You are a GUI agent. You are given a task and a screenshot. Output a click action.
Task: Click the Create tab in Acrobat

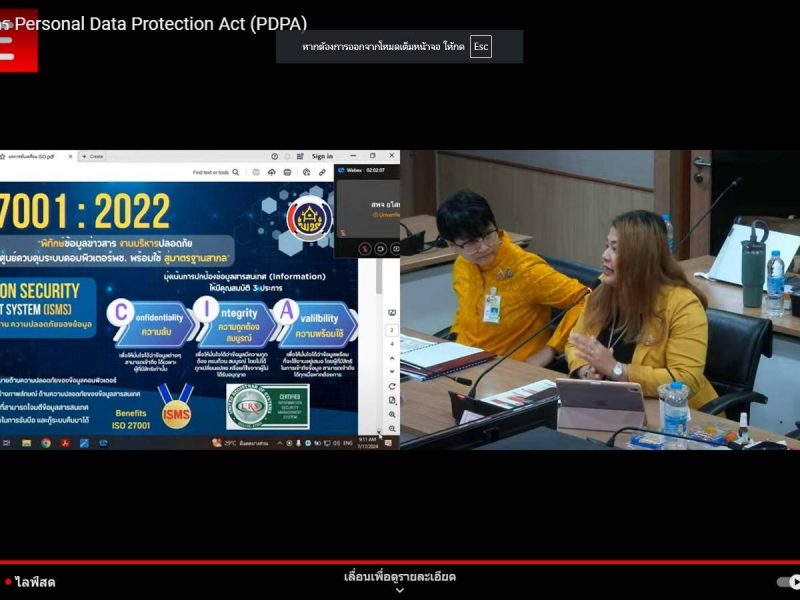[x=93, y=157]
